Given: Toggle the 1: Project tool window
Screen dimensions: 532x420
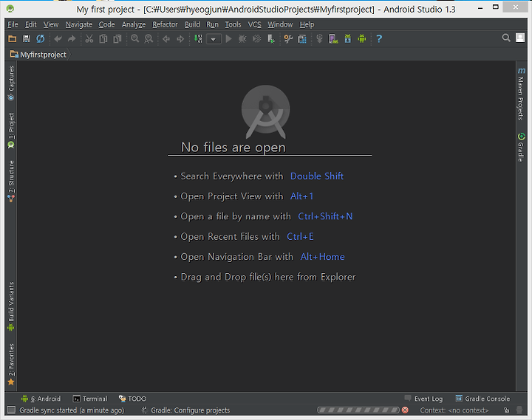Looking at the screenshot, I should click(x=11, y=131).
